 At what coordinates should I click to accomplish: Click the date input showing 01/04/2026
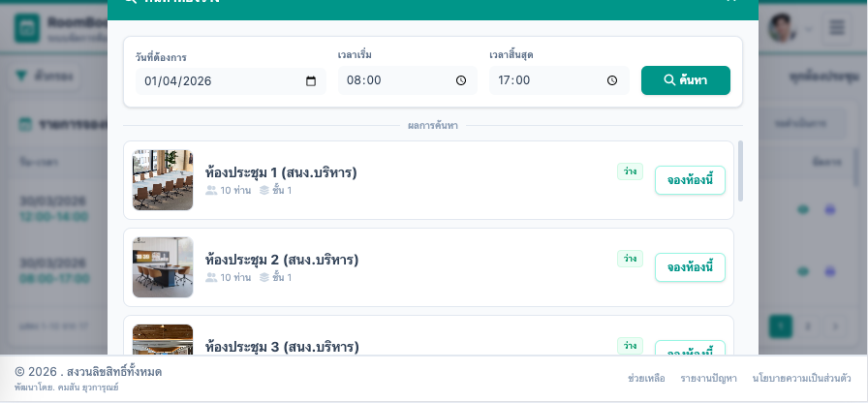[x=231, y=81]
